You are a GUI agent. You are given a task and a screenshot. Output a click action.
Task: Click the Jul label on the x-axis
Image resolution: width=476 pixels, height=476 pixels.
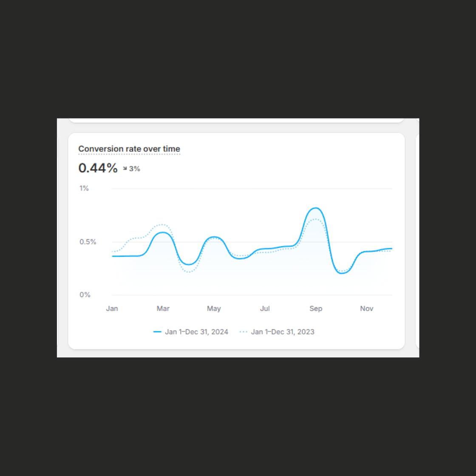click(x=265, y=309)
